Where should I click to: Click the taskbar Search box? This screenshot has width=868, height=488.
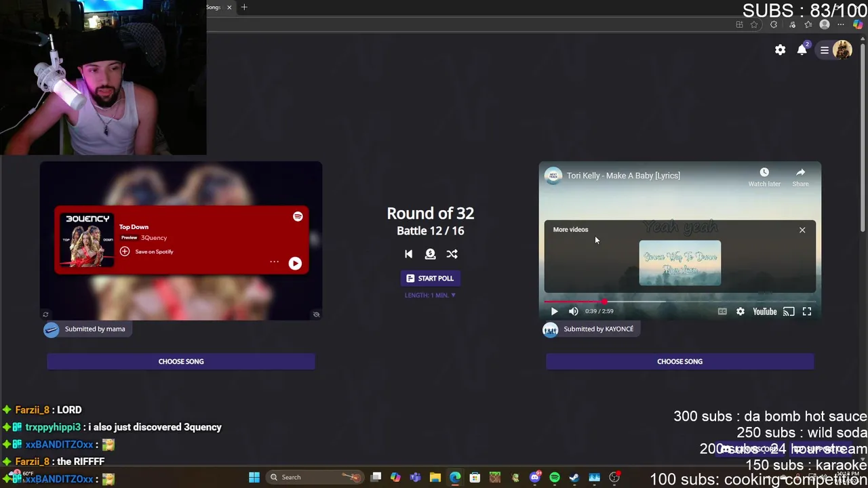(x=316, y=477)
